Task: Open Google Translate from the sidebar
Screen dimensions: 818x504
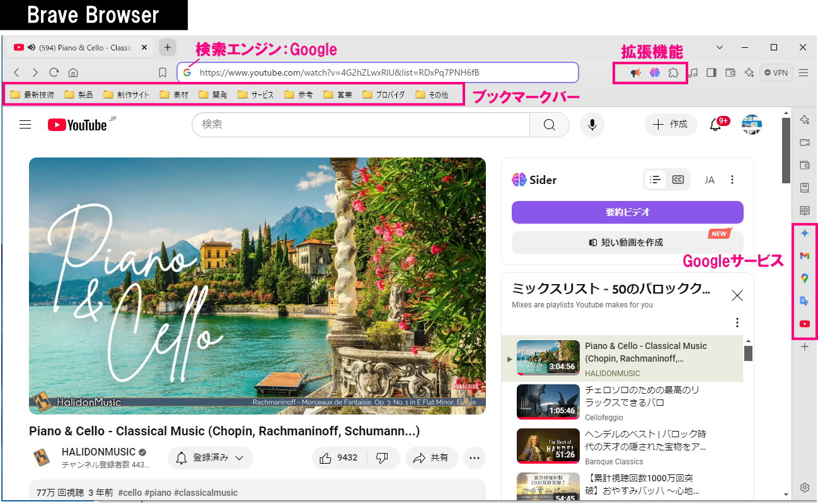Action: 805,301
